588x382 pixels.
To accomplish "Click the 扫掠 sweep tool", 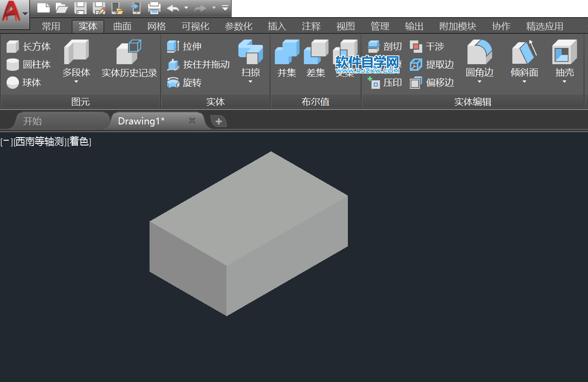I will point(251,58).
